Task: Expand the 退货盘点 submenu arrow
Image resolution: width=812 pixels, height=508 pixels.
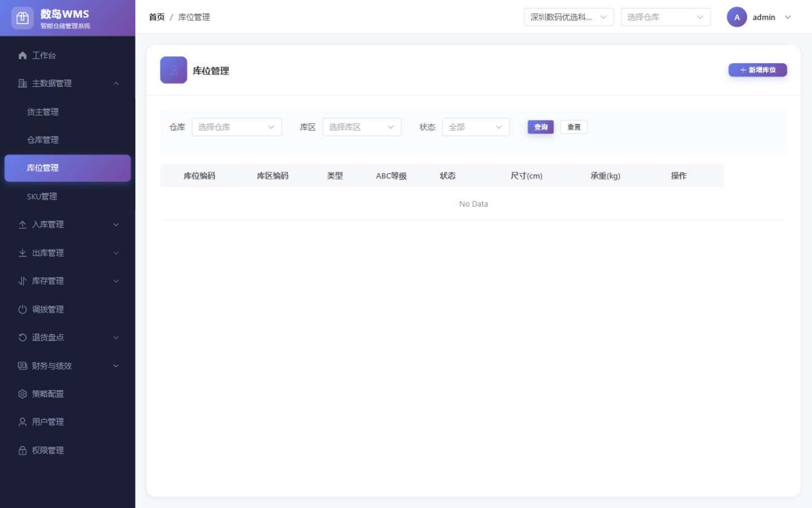Action: [x=116, y=338]
